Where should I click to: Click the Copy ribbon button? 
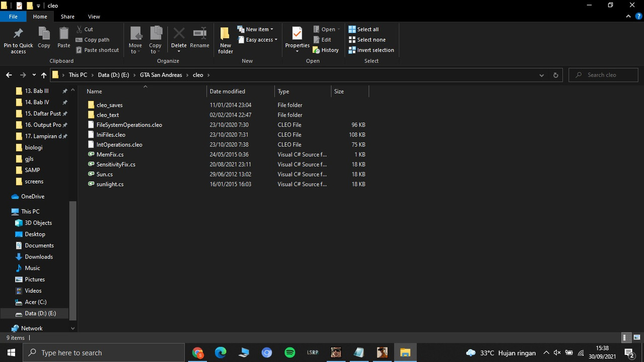[44, 38]
